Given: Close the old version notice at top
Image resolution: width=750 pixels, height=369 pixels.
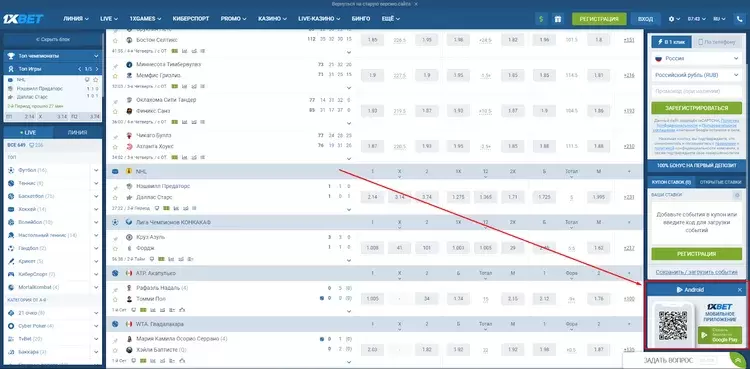Looking at the screenshot, I should [416, 3].
